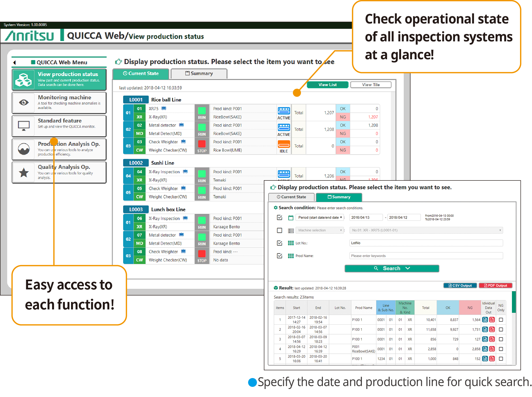
Task: Click monitor icon next to XR75
Action: 164,108
